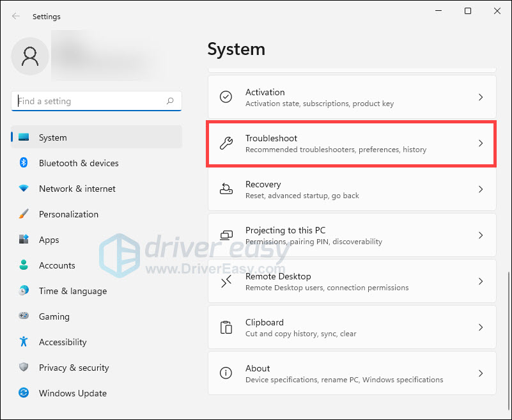The height and width of the screenshot is (420, 512).
Task: Focus the Find a setting search box
Action: pyautogui.click(x=89, y=101)
